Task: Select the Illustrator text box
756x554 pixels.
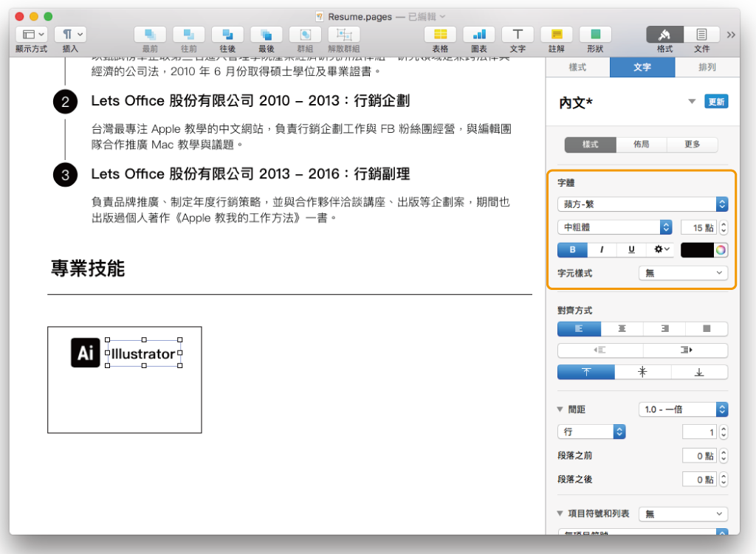Action: click(143, 353)
